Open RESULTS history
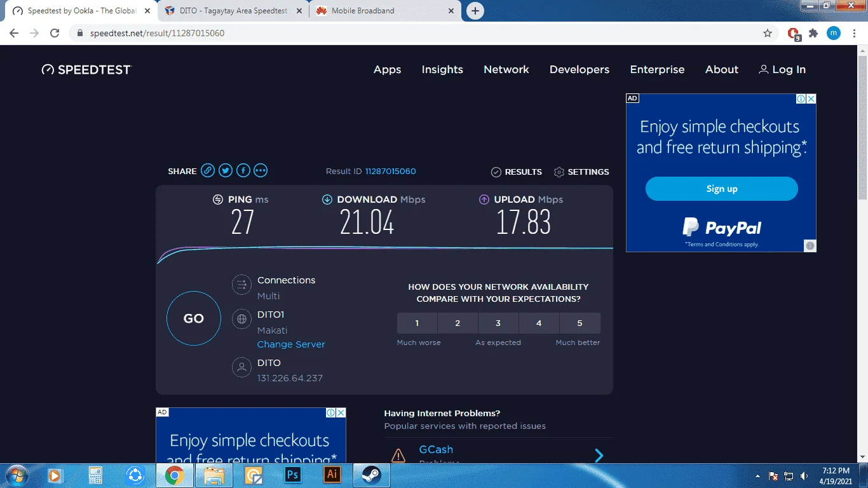The image size is (868, 488). click(x=517, y=172)
